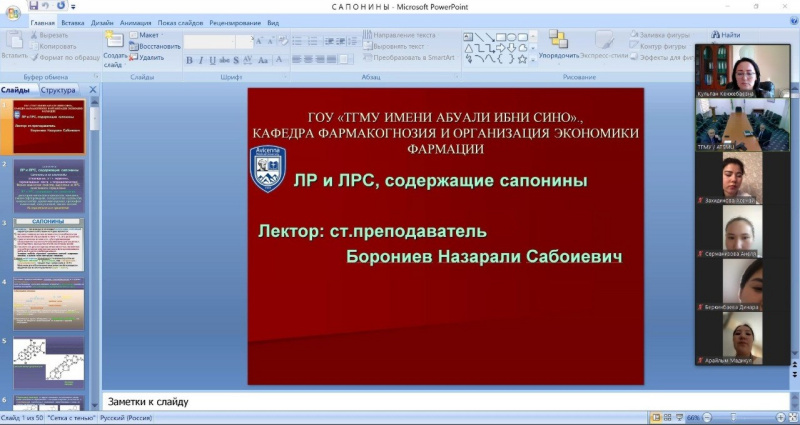
Task: Click the Clear Formatting eraser icon
Action: [x=283, y=41]
